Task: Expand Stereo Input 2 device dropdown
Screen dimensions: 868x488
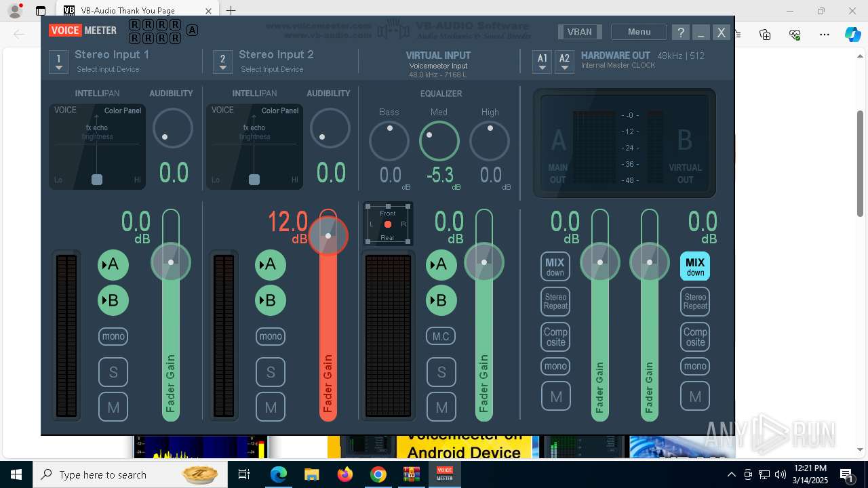Action: coord(222,62)
